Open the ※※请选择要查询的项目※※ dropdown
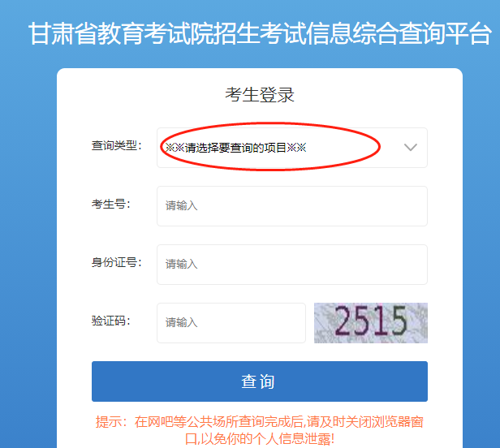 [x=291, y=148]
